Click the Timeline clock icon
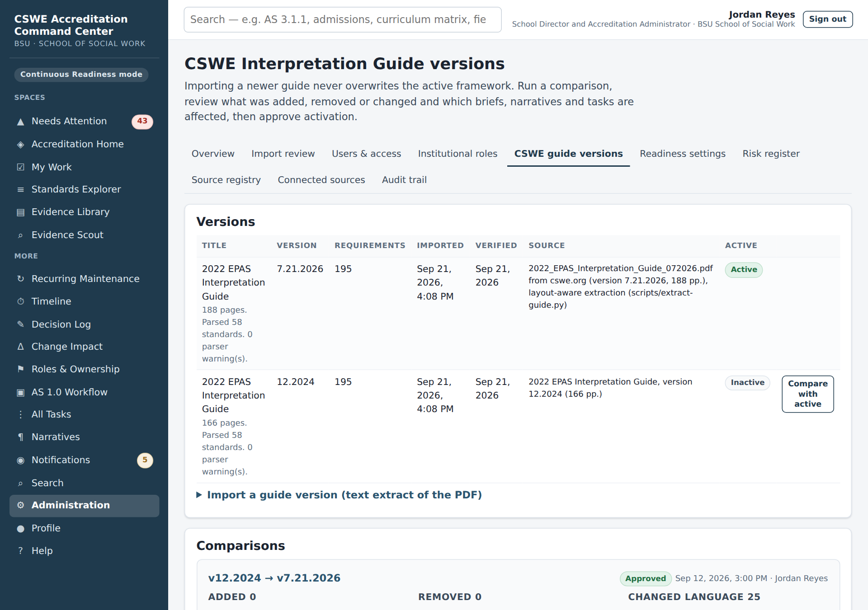The height and width of the screenshot is (610, 868). 20,301
